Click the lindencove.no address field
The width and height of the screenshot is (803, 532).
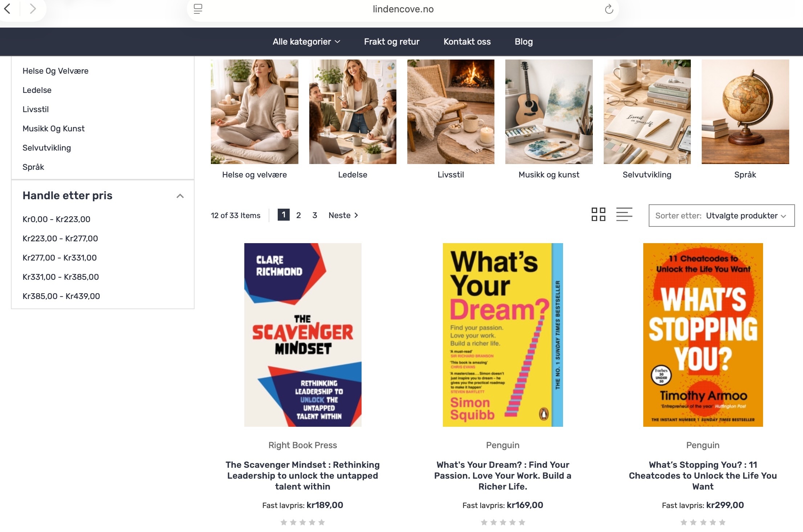(x=403, y=9)
